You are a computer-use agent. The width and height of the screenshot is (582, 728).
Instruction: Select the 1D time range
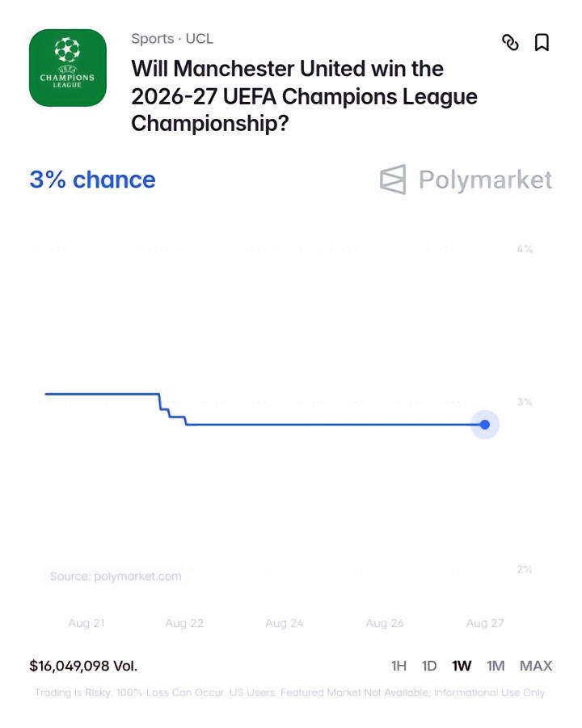pos(429,666)
